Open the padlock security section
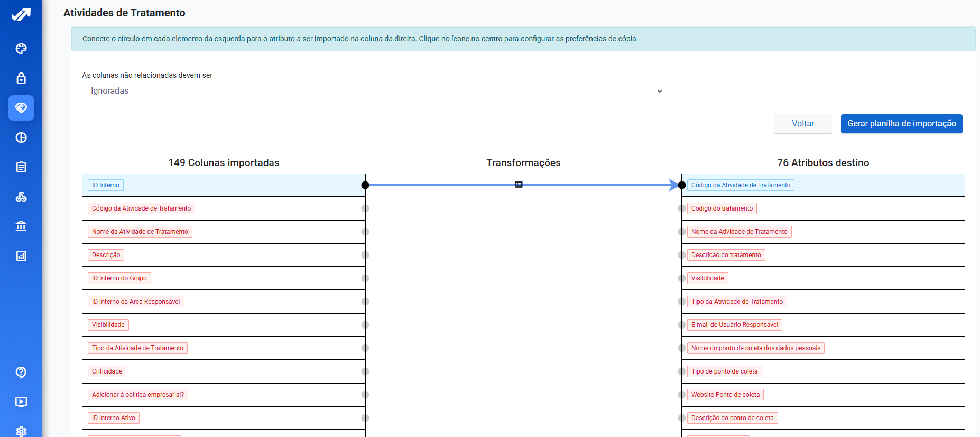Image resolution: width=980 pixels, height=437 pixels. click(x=21, y=78)
